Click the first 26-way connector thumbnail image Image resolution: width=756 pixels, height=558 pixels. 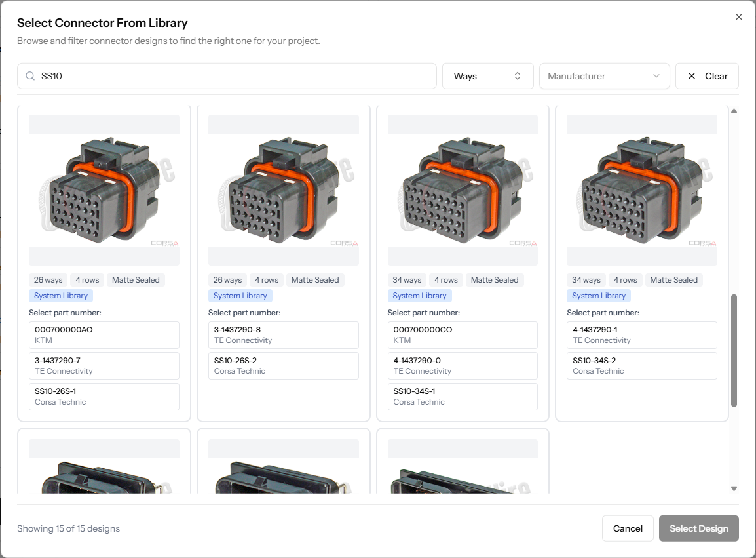point(104,190)
